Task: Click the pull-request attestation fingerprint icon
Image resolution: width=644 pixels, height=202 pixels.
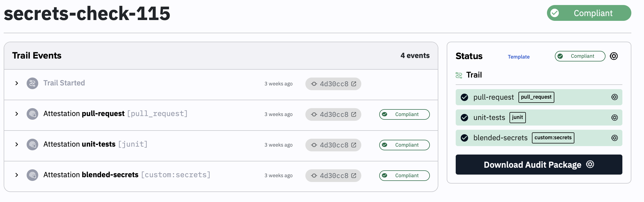Action: click(x=32, y=114)
